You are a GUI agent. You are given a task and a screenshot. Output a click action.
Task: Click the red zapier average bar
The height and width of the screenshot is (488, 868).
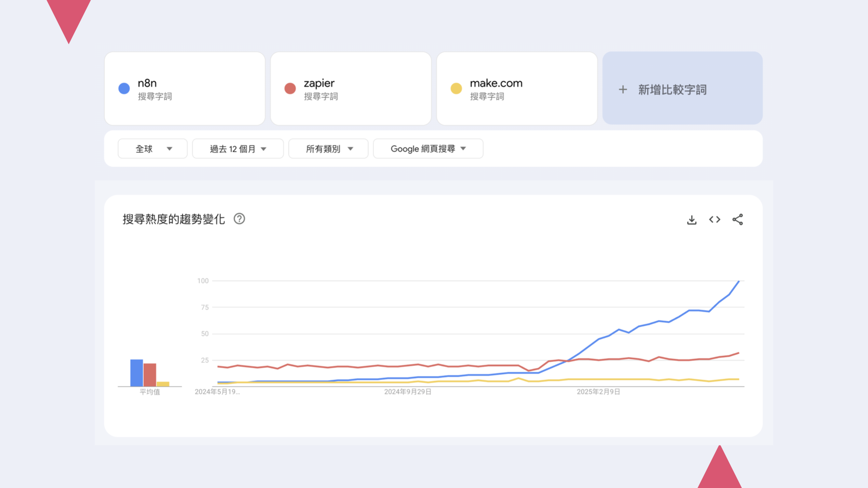150,375
